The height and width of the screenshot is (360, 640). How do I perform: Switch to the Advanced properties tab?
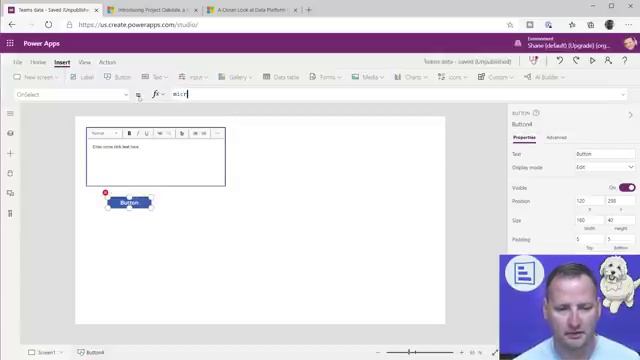click(x=556, y=138)
